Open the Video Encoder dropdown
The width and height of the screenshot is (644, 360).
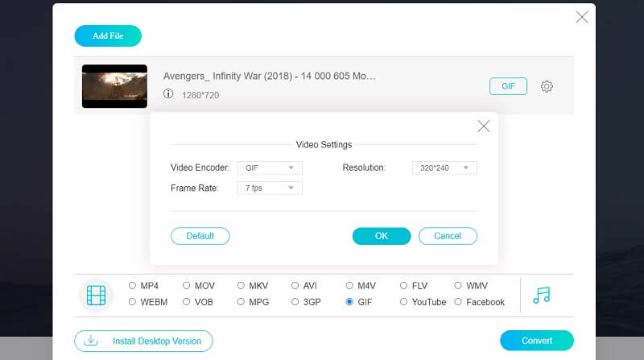point(270,168)
